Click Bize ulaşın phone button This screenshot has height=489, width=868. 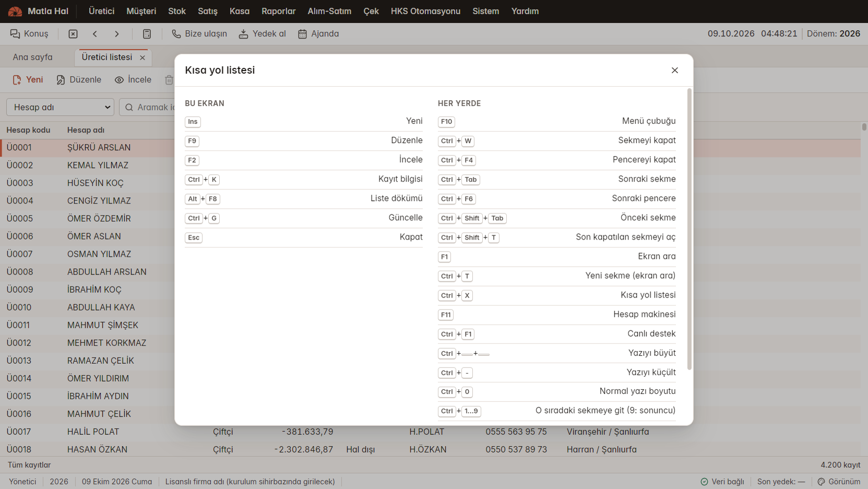coord(199,34)
